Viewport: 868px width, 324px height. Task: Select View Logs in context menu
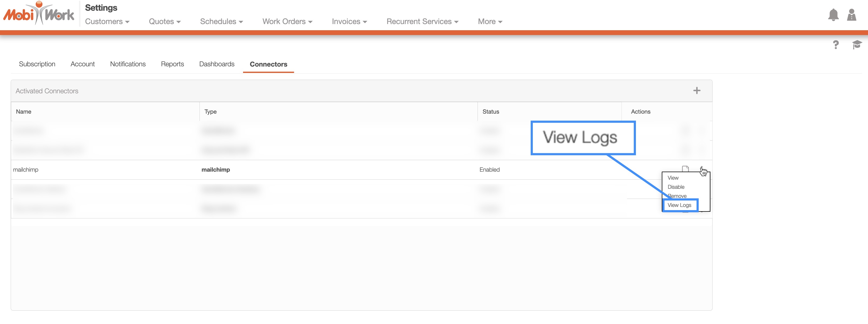679,205
